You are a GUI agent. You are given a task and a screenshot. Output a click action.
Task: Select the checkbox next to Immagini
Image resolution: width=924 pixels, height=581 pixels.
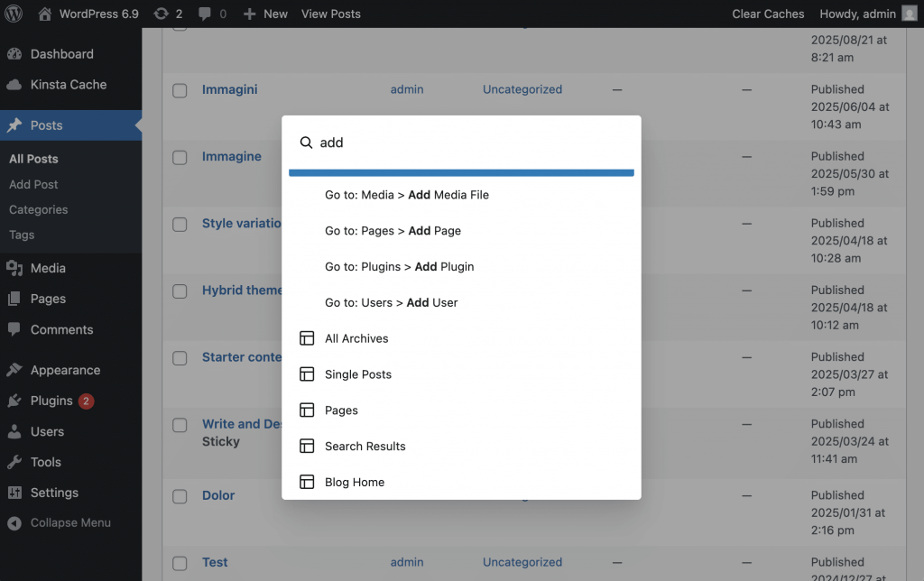coord(179,89)
